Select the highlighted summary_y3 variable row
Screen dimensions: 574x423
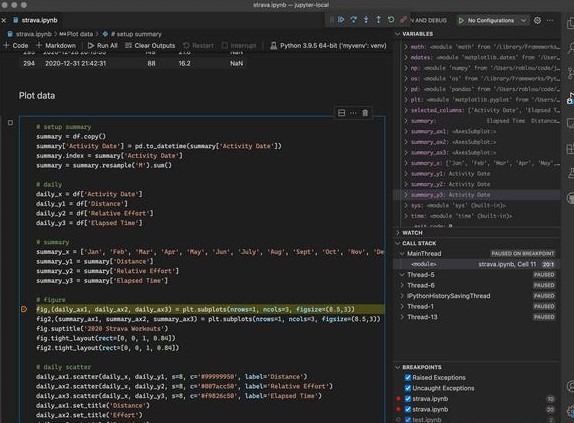476,195
